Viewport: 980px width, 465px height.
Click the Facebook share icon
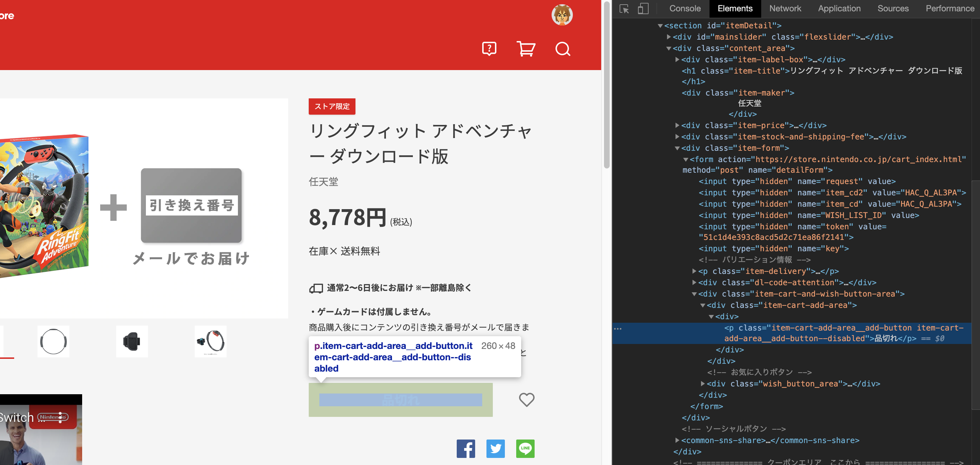(466, 448)
